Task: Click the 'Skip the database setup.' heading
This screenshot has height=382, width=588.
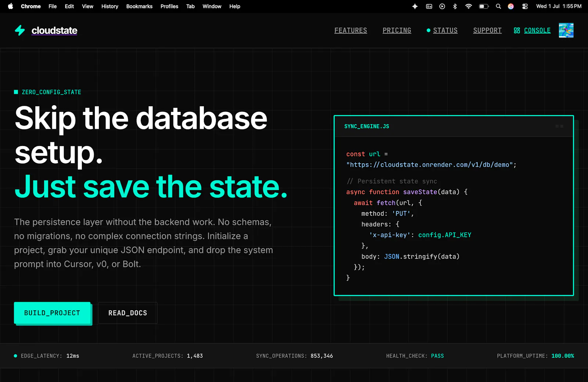Action: pyautogui.click(x=141, y=135)
